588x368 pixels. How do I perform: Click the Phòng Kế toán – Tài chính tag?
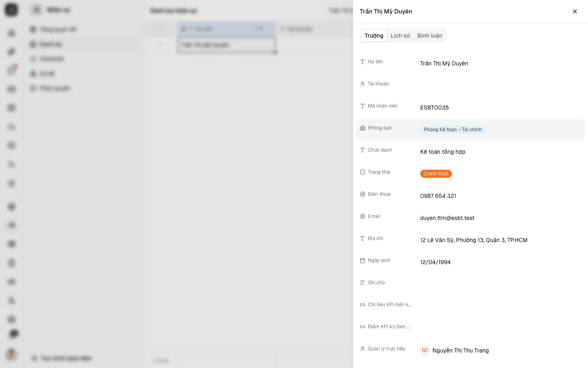coord(452,130)
